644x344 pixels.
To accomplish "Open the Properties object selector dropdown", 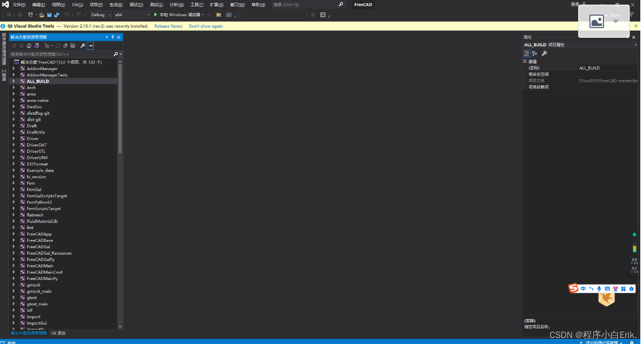I will [636, 45].
